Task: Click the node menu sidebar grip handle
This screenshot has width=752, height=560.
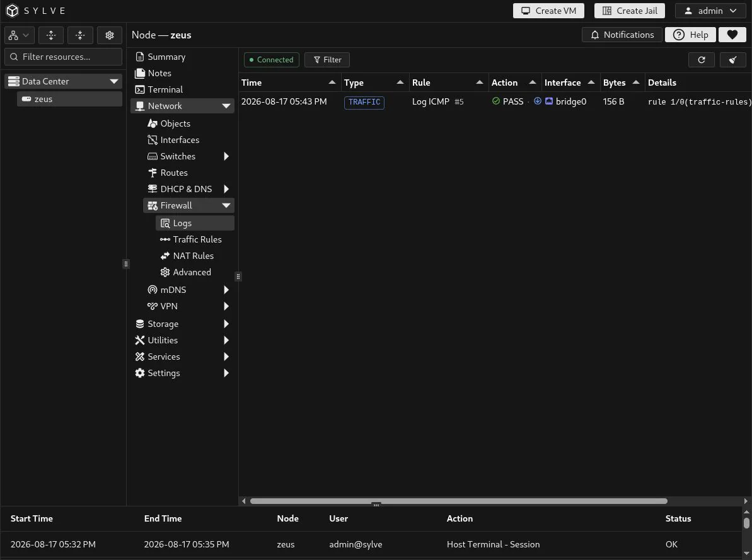Action: click(x=238, y=276)
